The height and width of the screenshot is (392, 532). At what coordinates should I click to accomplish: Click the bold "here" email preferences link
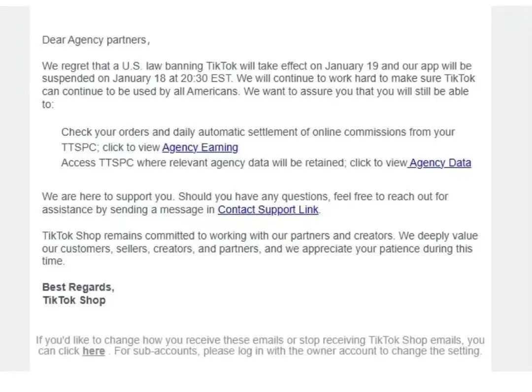[94, 351]
